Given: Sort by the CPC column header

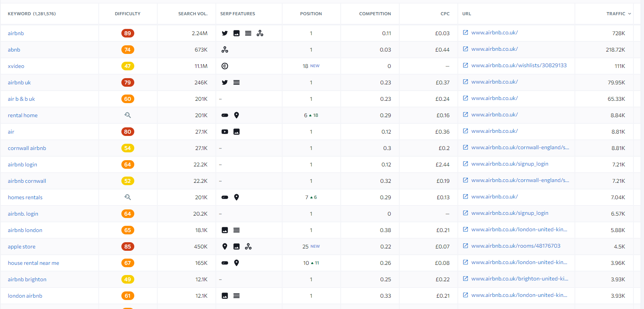Looking at the screenshot, I should point(445,14).
